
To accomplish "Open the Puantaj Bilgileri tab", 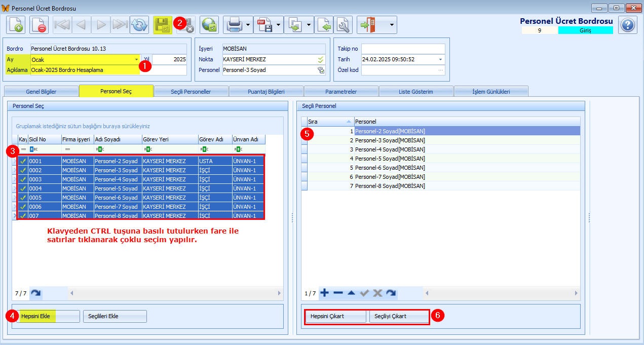I will click(x=266, y=92).
